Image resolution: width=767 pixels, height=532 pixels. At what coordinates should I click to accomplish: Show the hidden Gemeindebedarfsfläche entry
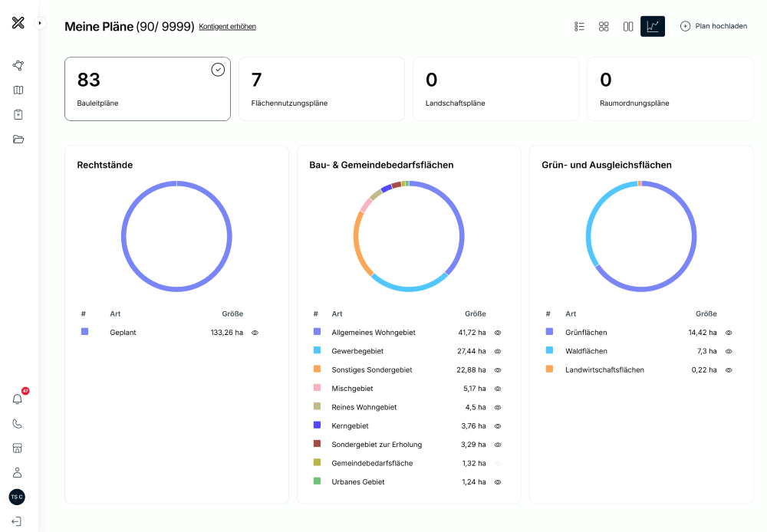click(498, 463)
